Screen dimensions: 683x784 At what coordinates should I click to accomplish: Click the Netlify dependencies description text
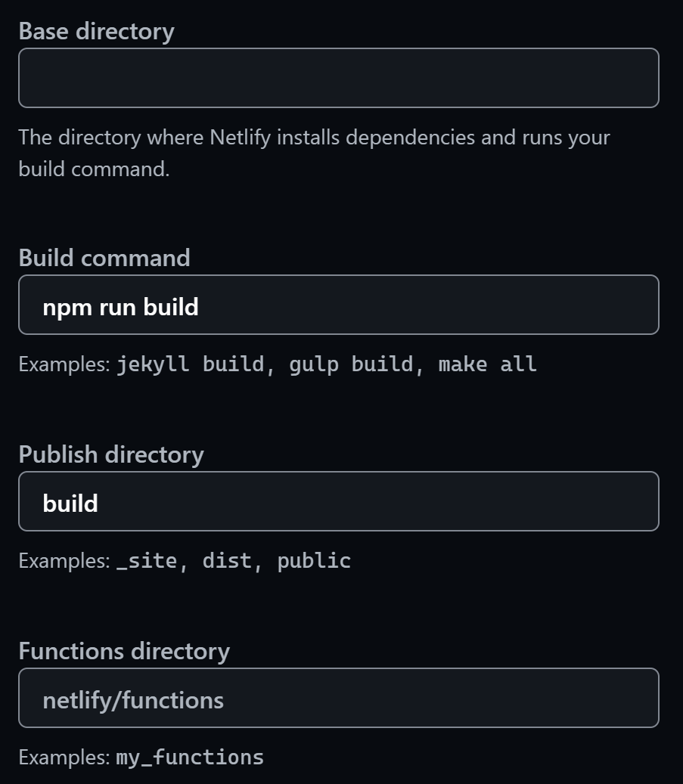[313, 153]
